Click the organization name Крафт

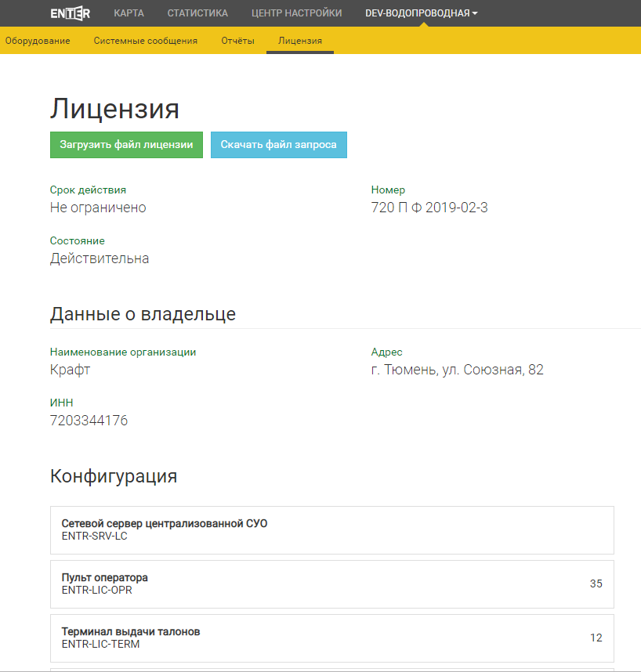point(70,370)
